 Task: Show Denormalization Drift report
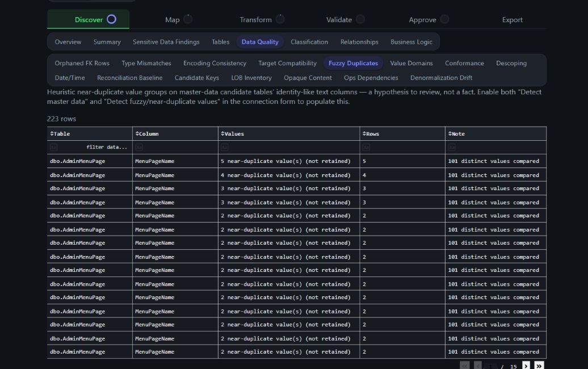[x=442, y=78]
